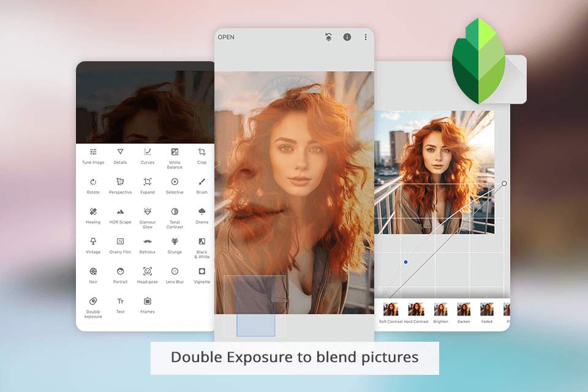Select the Hard Contrast curve preset
This screenshot has height=392, width=588.
[417, 313]
